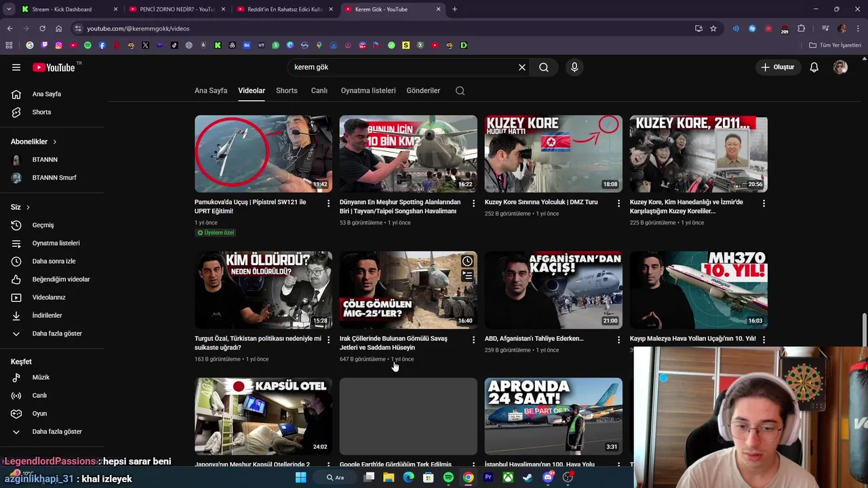Open the YouTube hamburger guide menu
The height and width of the screenshot is (488, 868).
pyautogui.click(x=16, y=67)
